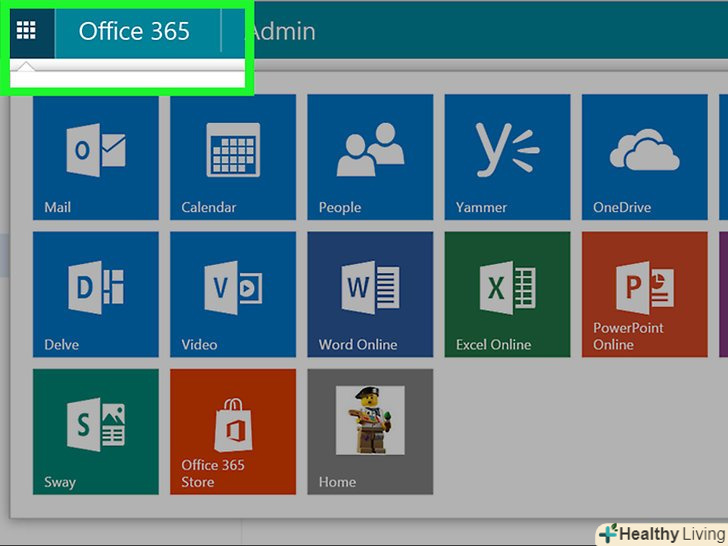Click the Admin label in the header

pos(284,32)
